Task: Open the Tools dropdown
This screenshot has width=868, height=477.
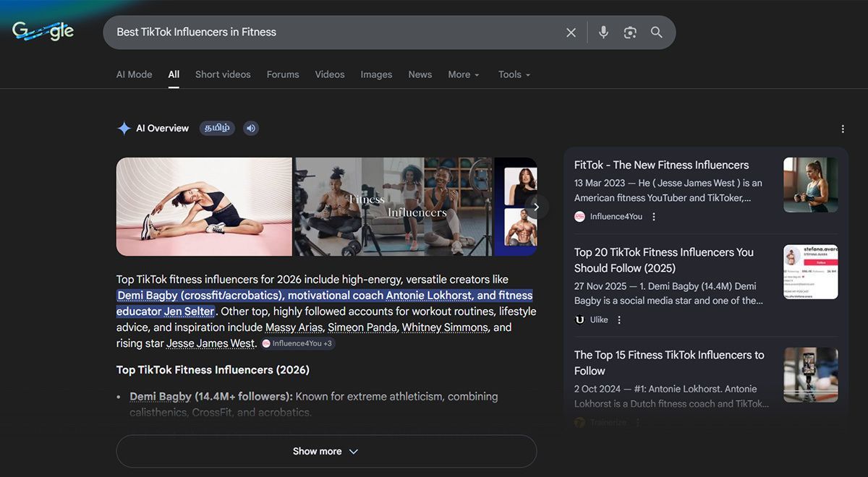Action: pos(514,74)
